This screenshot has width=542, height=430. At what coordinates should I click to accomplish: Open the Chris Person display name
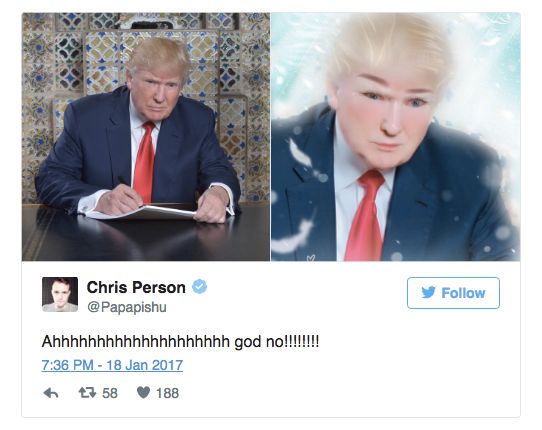click(x=136, y=287)
